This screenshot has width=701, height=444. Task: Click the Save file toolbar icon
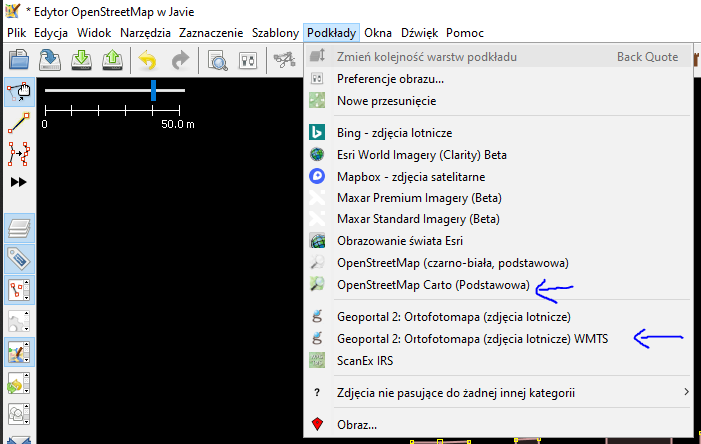(50, 59)
